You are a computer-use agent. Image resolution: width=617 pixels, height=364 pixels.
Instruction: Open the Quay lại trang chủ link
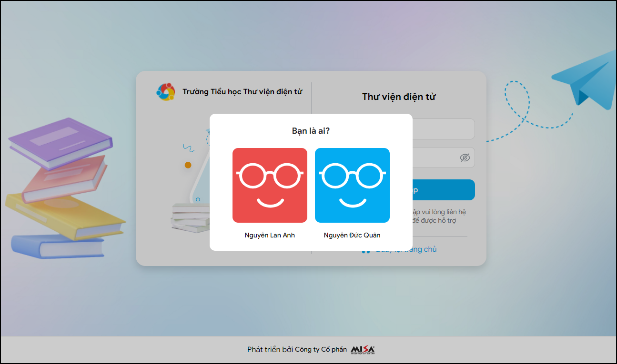tap(405, 249)
